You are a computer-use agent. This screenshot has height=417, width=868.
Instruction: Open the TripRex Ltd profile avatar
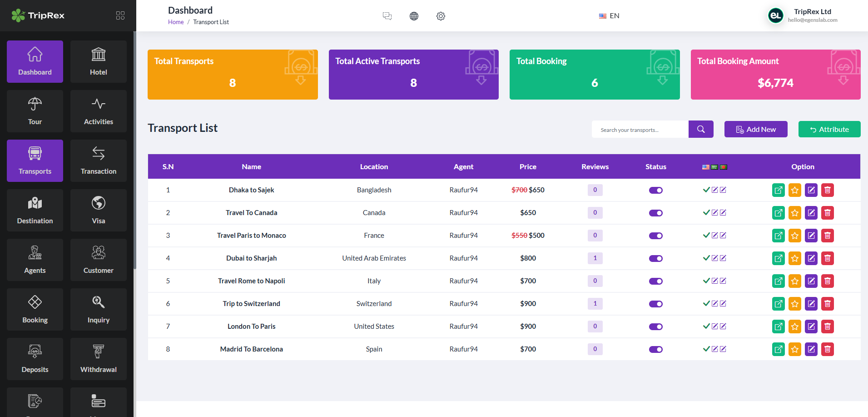pos(775,16)
